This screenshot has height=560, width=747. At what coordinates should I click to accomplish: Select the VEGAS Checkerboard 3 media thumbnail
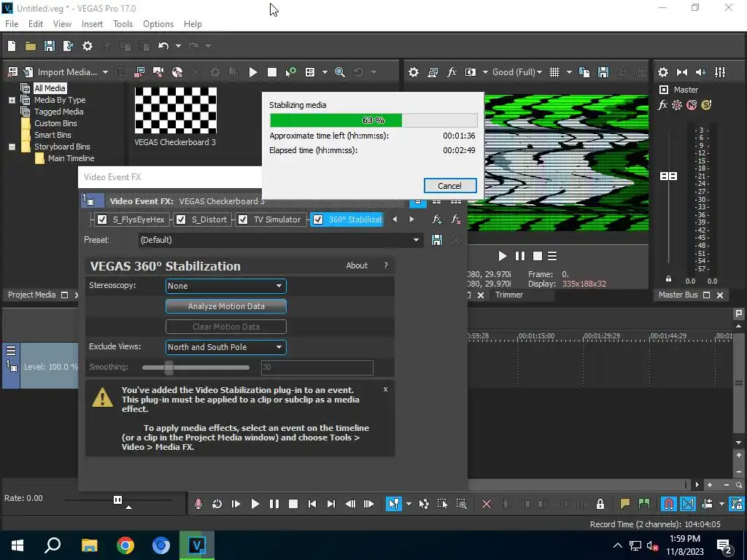click(x=176, y=111)
